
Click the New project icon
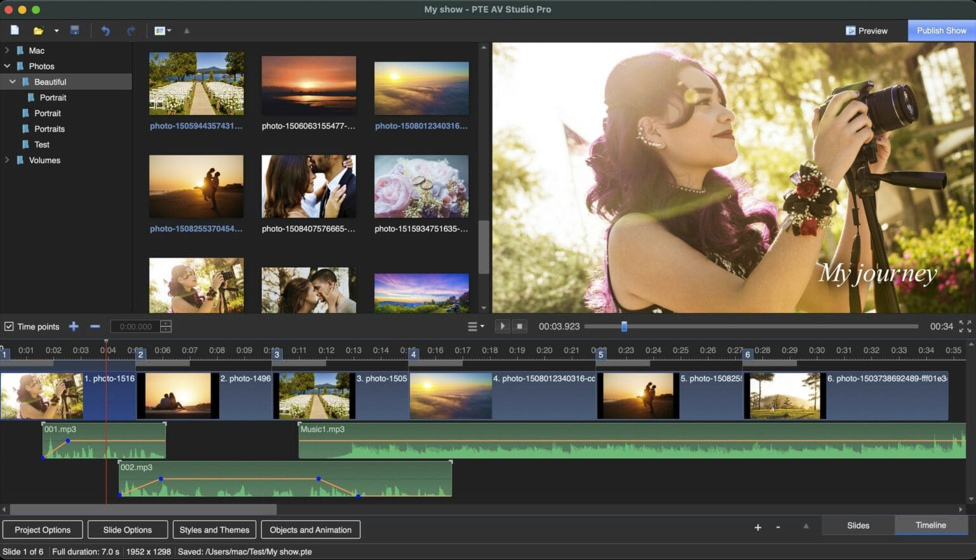click(x=15, y=30)
